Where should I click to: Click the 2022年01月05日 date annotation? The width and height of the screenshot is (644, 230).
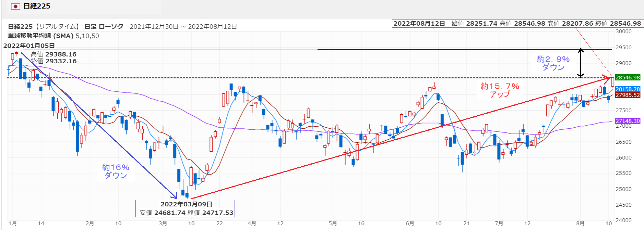pos(29,46)
